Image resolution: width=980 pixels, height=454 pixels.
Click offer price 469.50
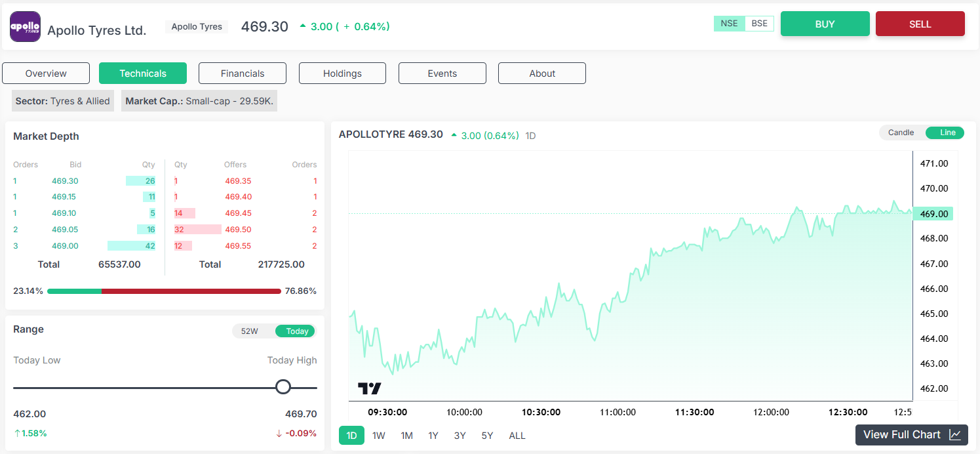(238, 230)
